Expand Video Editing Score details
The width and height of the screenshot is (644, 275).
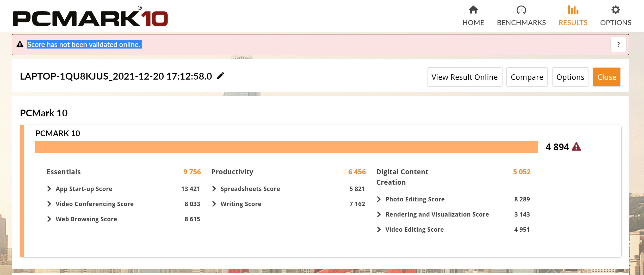[x=379, y=229]
